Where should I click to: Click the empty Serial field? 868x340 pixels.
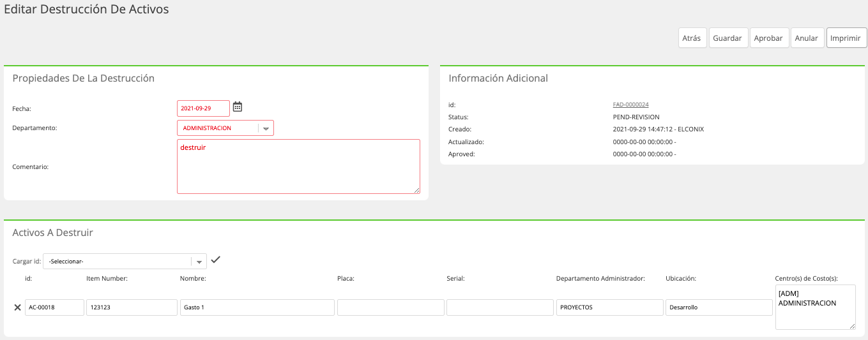click(500, 307)
